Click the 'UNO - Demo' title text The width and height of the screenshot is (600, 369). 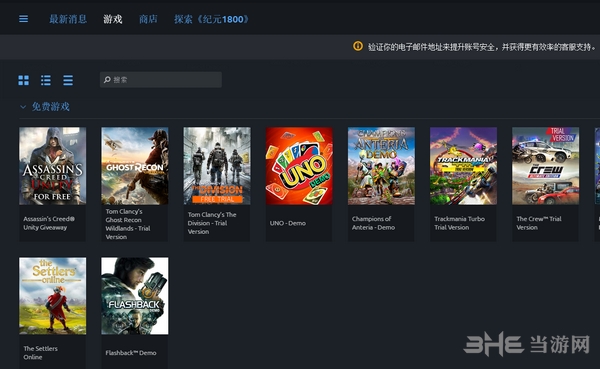(x=288, y=223)
